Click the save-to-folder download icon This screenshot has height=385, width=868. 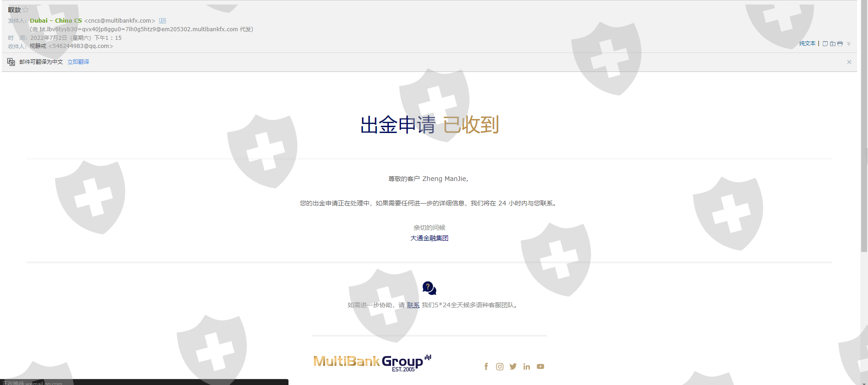(x=832, y=44)
